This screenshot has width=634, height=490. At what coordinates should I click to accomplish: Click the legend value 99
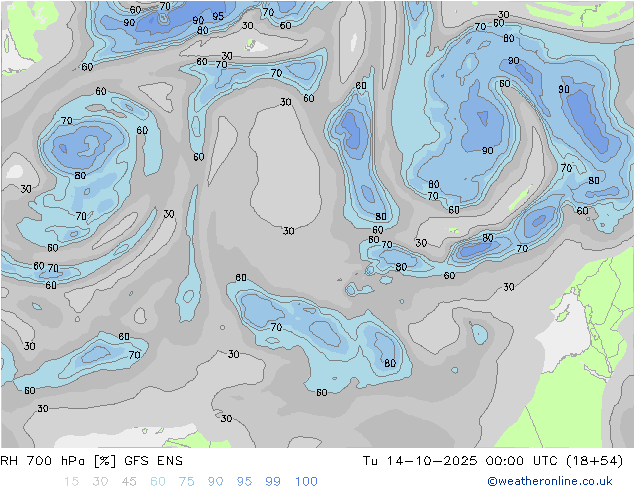[273, 482]
